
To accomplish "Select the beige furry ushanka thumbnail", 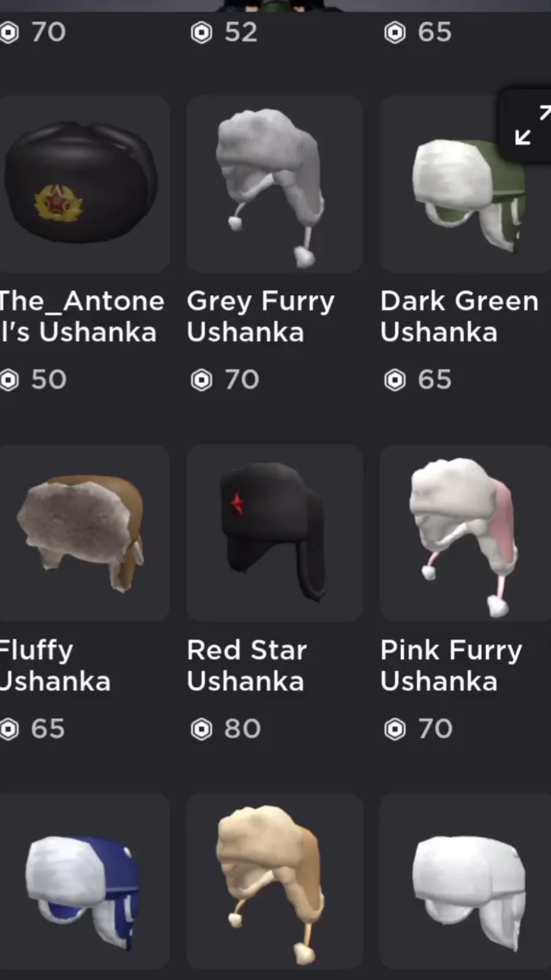I will tap(274, 881).
